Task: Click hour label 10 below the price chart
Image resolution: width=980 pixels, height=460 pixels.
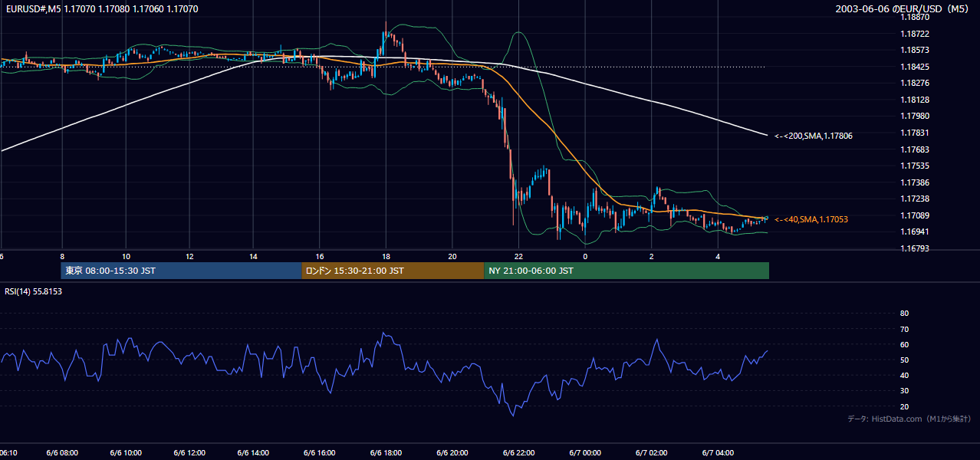Action: tap(126, 256)
